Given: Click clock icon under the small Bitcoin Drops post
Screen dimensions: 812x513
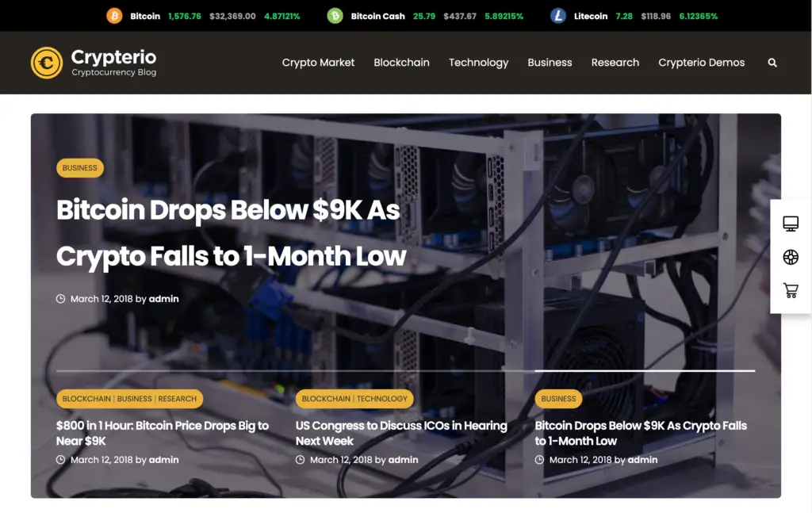Looking at the screenshot, I should (x=539, y=460).
